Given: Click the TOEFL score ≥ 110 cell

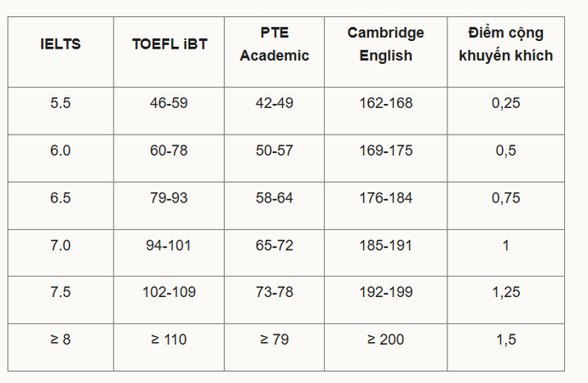Looking at the screenshot, I should [169, 340].
